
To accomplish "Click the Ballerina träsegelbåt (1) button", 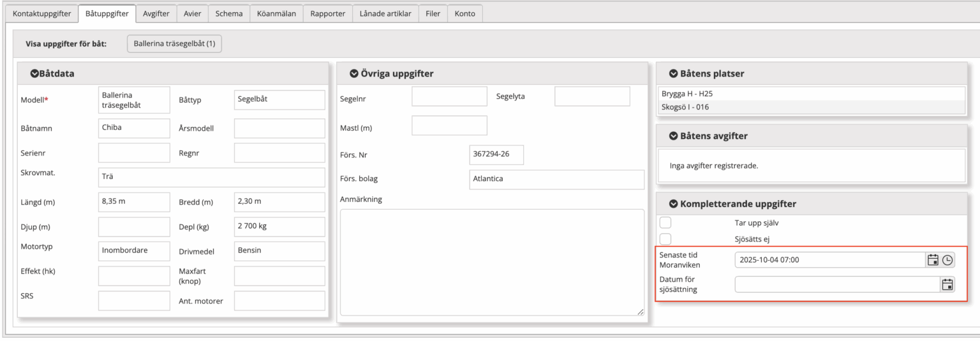I will [174, 44].
